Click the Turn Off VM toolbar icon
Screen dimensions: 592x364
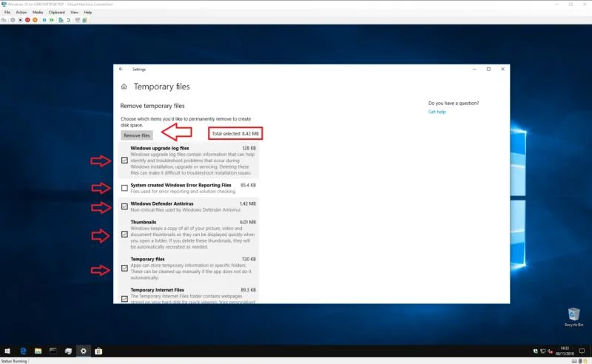coord(21,20)
